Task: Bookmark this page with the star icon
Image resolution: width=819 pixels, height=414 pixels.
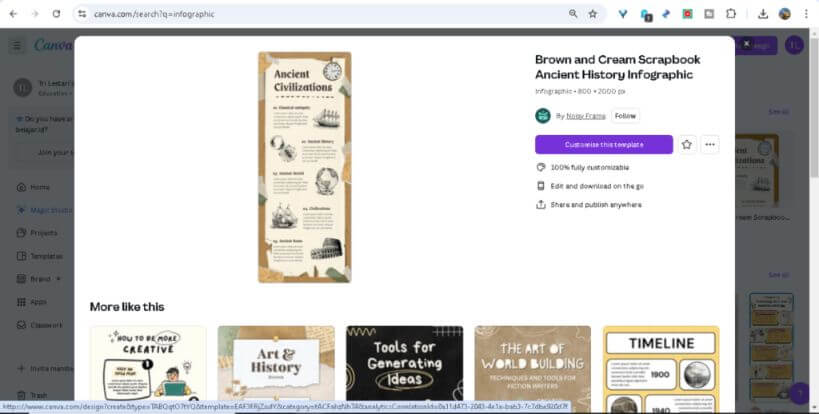Action: coord(593,14)
